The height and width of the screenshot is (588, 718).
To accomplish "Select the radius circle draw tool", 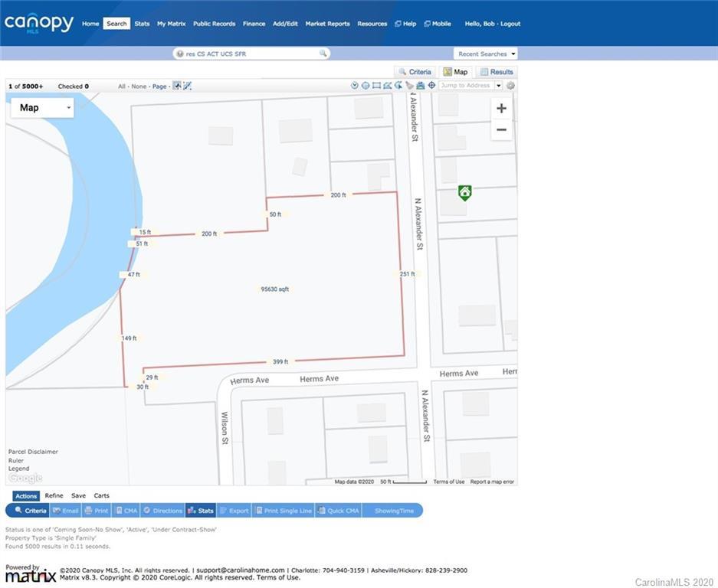I will pos(366,86).
